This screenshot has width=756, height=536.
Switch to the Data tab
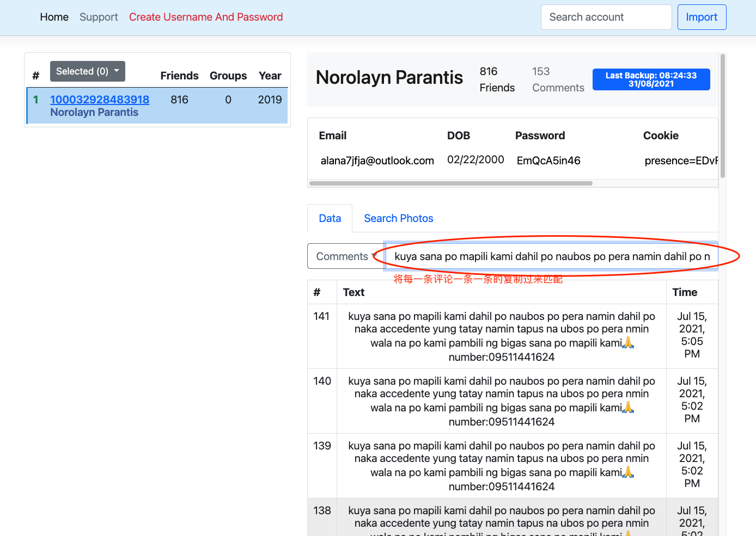(x=330, y=218)
